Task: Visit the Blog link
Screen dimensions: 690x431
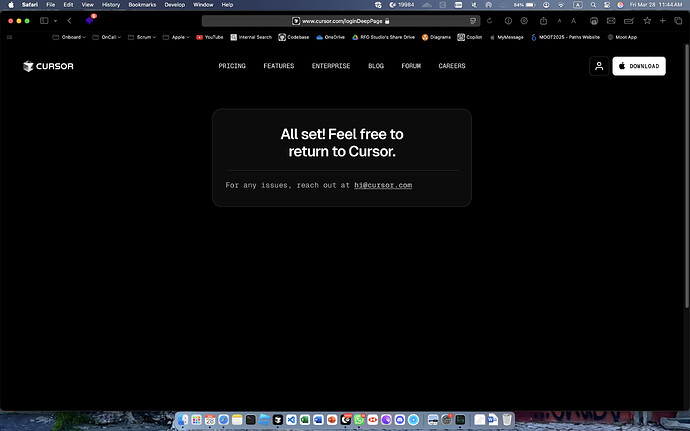Action: click(x=376, y=66)
